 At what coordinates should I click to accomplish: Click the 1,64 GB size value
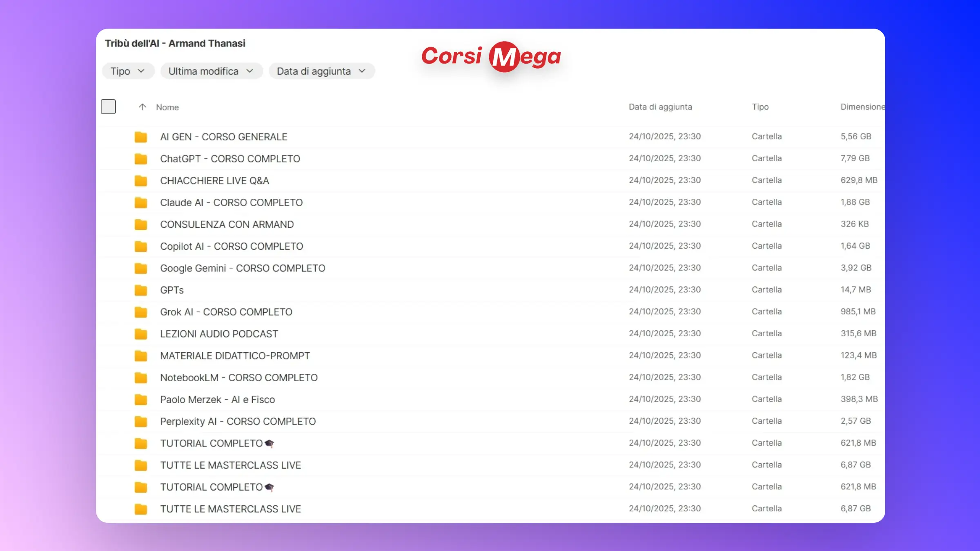tap(855, 246)
